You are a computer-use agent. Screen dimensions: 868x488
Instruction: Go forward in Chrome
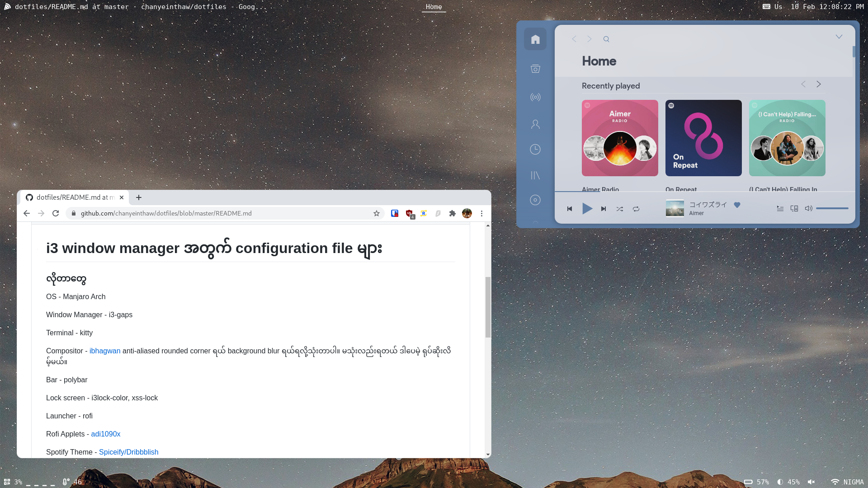pos(41,213)
